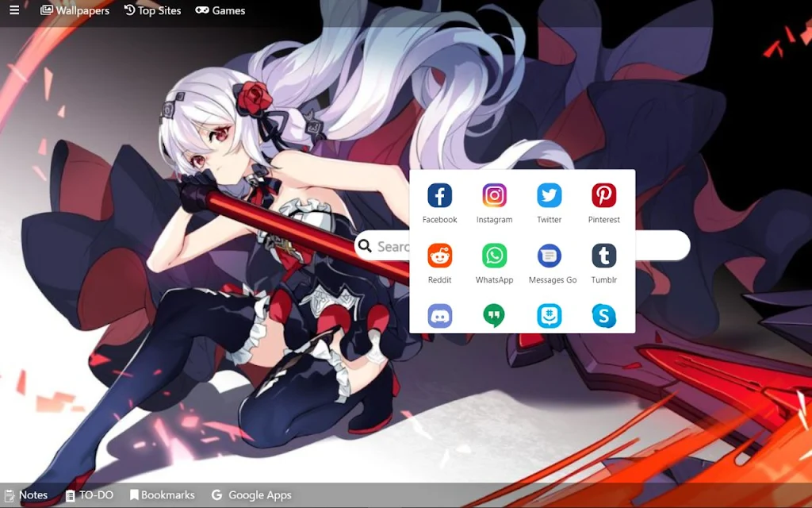Viewport: 812px width, 508px height.
Task: Click the Facebook icon
Action: pos(439,195)
